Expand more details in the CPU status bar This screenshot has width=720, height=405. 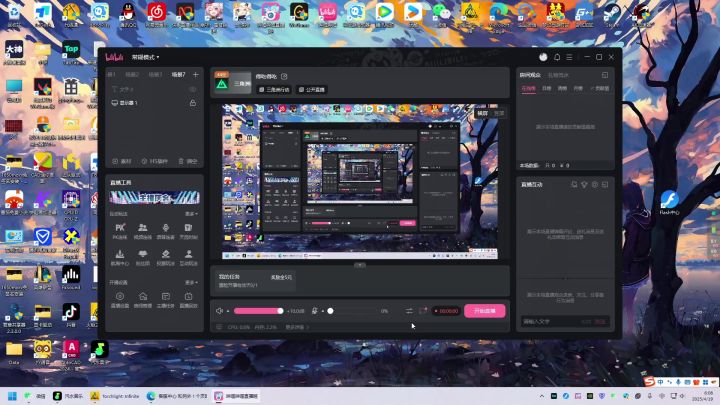[x=297, y=327]
